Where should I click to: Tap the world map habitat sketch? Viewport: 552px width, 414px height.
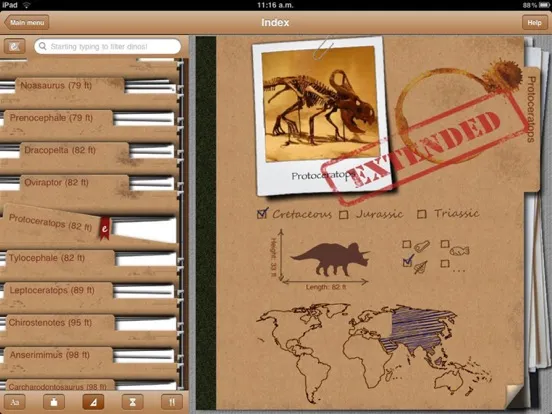pos(373,352)
